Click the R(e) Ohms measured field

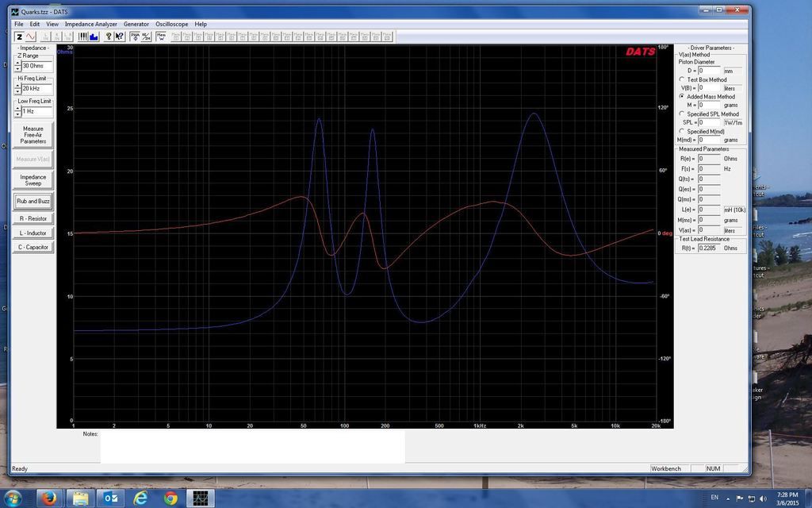click(x=709, y=159)
